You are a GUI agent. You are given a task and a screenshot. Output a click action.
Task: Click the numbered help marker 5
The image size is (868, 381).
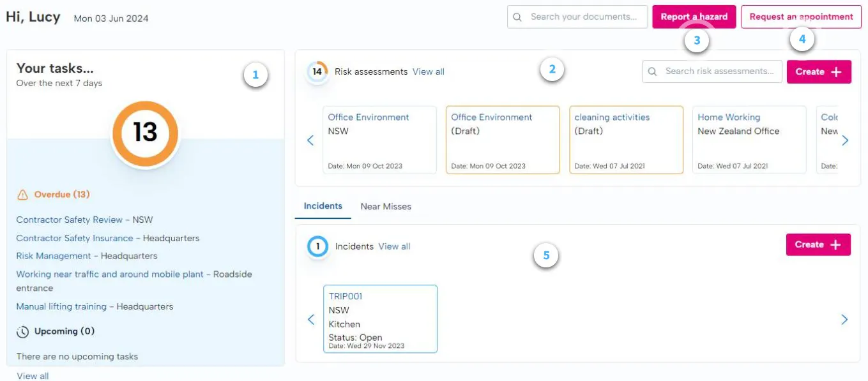(546, 256)
